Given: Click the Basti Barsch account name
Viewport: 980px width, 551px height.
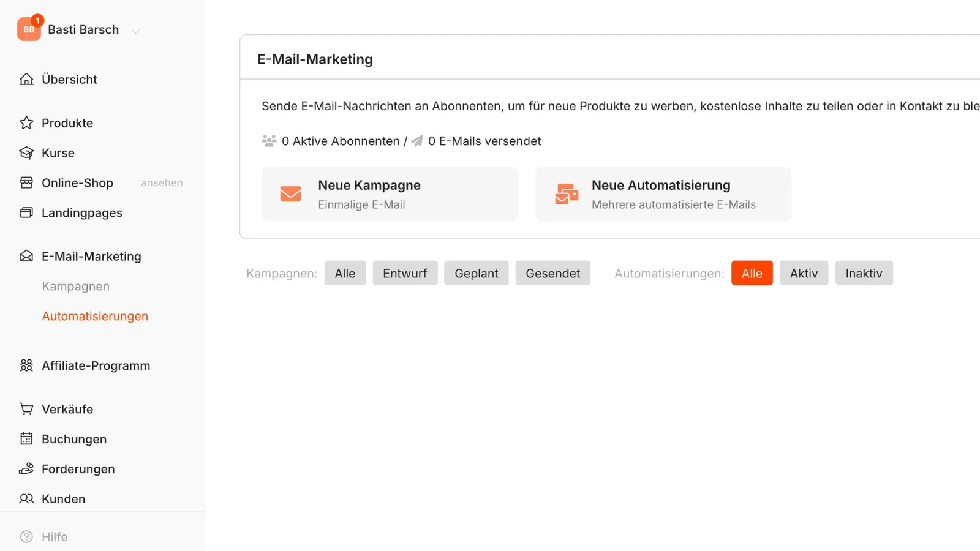Looking at the screenshot, I should click(x=83, y=29).
